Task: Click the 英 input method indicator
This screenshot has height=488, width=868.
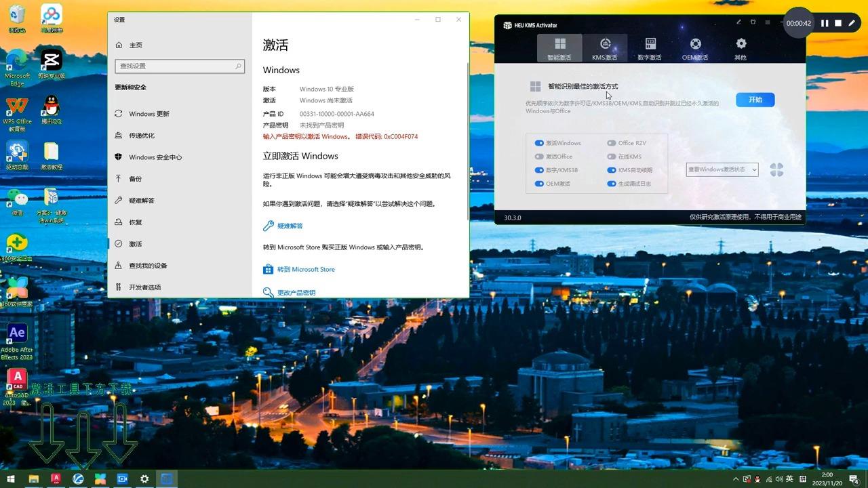Action: (790, 479)
